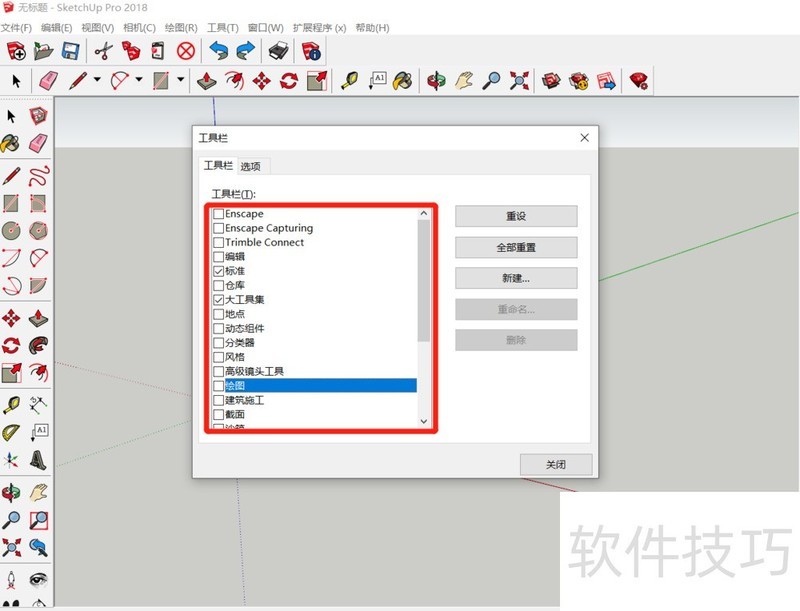Activate the Line (pencil) drawing tool
The width and height of the screenshot is (800, 611).
(77, 80)
